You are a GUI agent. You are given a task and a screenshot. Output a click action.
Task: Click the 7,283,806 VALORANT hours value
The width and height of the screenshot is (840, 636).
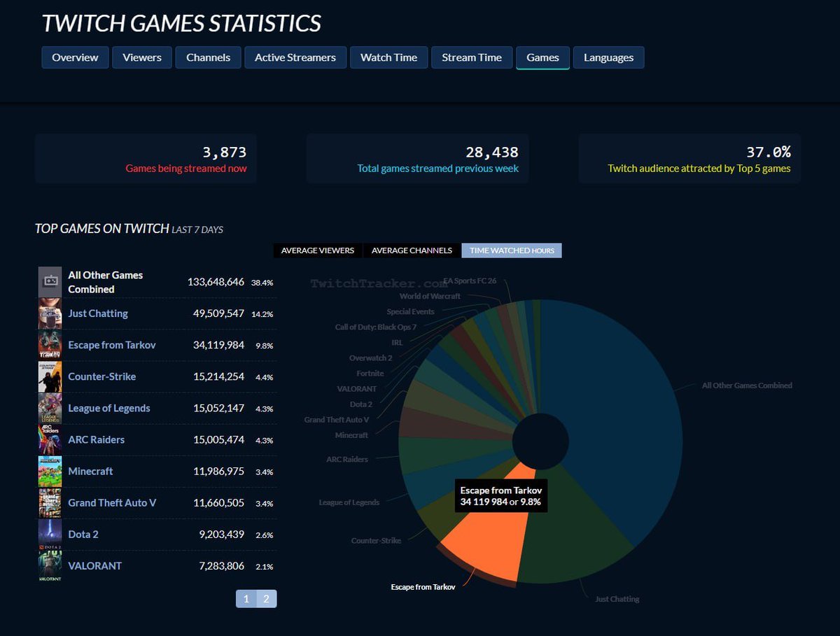pyautogui.click(x=221, y=565)
